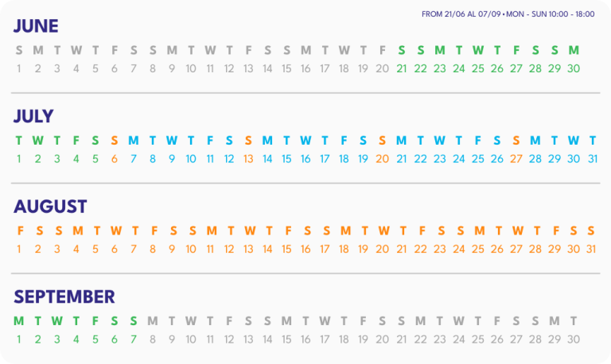This screenshot has height=364, width=611.
Task: Select orange date 1 in August
Action: pyautogui.click(x=19, y=249)
